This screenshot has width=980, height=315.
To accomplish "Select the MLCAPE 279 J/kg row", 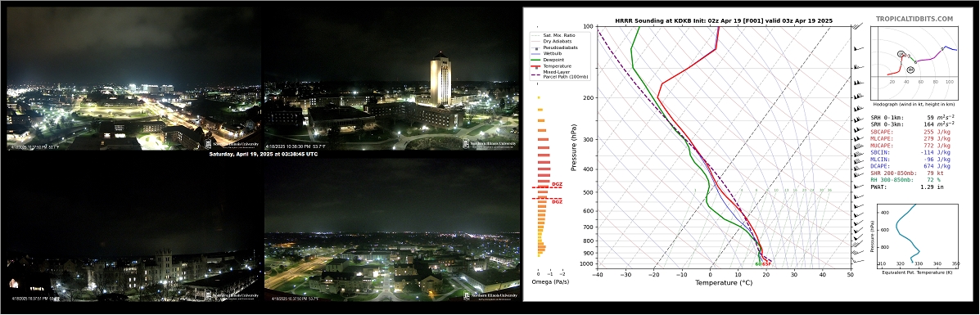I will [x=910, y=139].
